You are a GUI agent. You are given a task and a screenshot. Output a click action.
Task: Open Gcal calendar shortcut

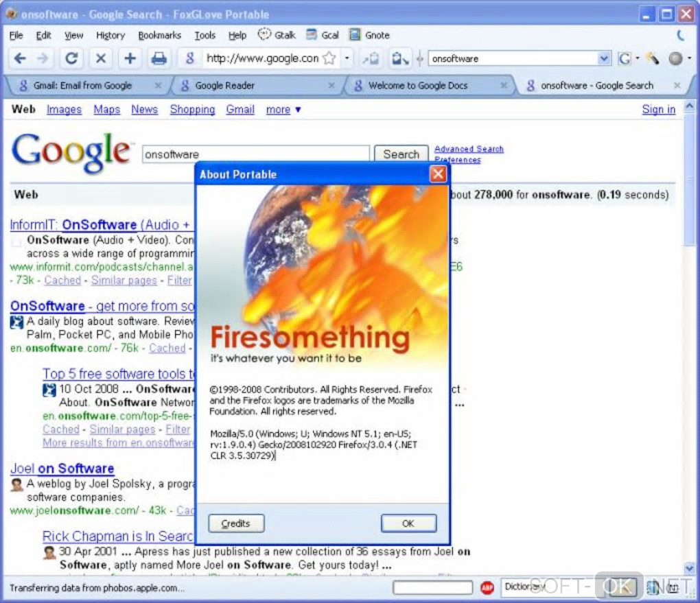pos(323,35)
